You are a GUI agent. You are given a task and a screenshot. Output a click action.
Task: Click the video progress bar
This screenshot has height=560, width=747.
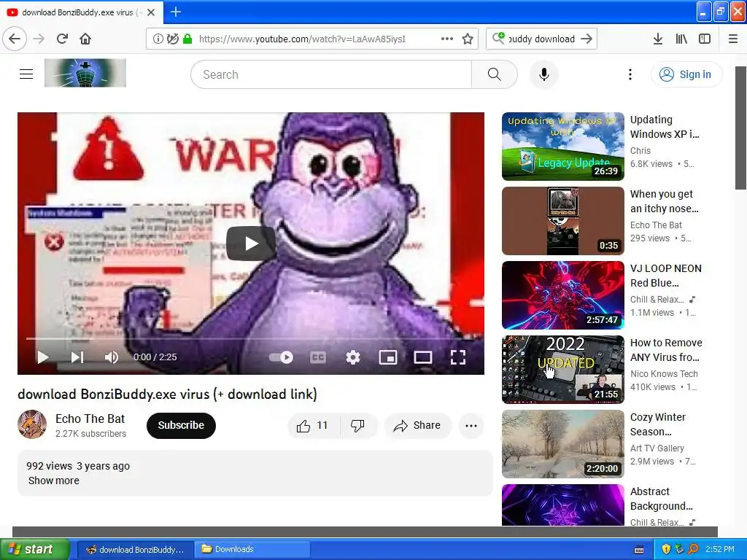coord(251,338)
